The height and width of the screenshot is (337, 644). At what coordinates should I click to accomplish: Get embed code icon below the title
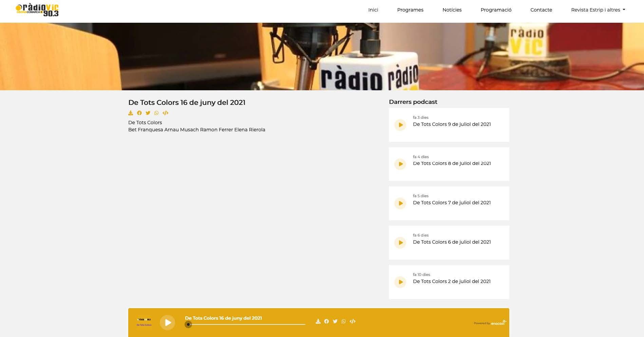(x=166, y=113)
